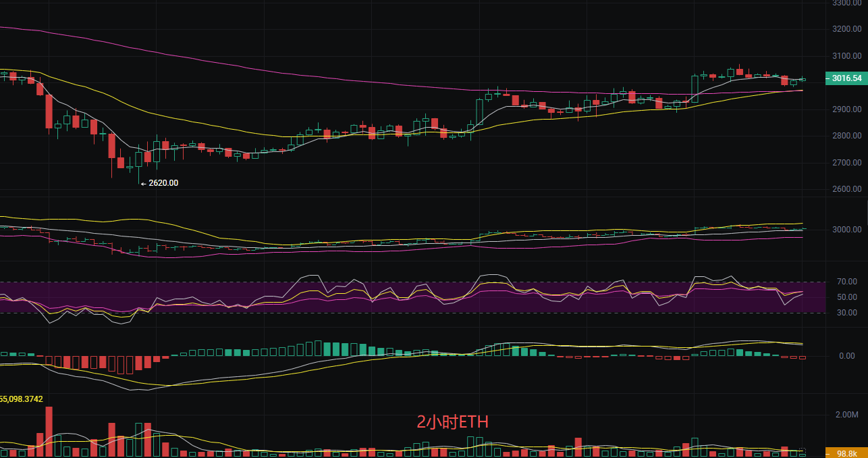Click the 2800.00 price axis label
Image resolution: width=868 pixels, height=458 pixels.
click(847, 136)
